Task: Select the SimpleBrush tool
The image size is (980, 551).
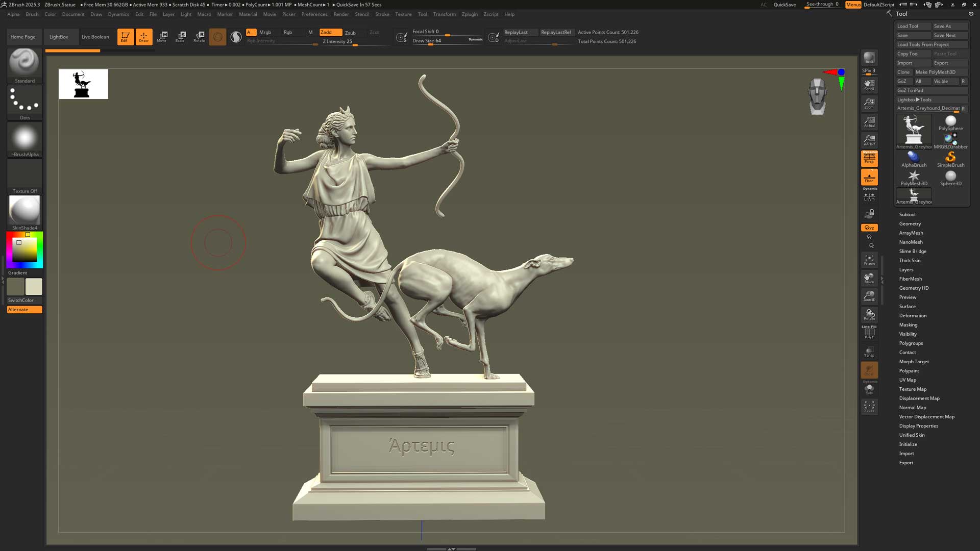Action: coord(950,158)
